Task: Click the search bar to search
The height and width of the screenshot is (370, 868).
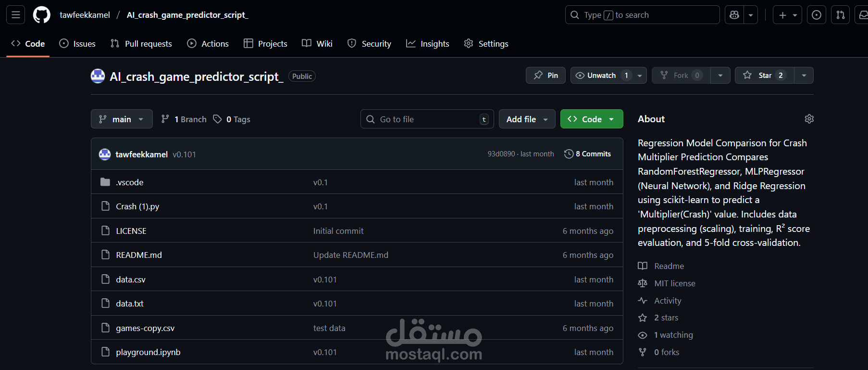Action: point(642,15)
